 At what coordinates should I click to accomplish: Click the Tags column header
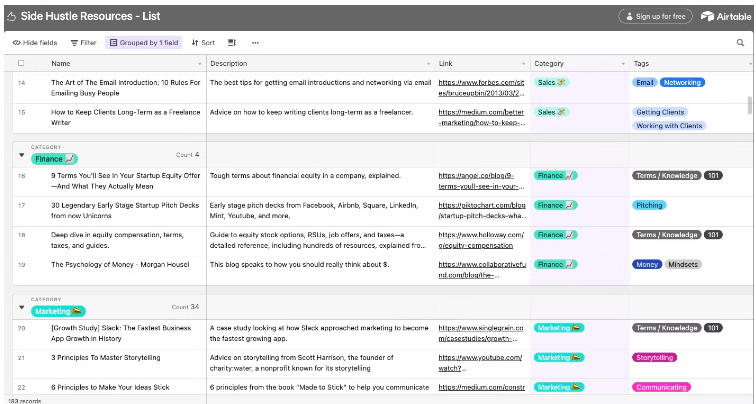coord(691,64)
